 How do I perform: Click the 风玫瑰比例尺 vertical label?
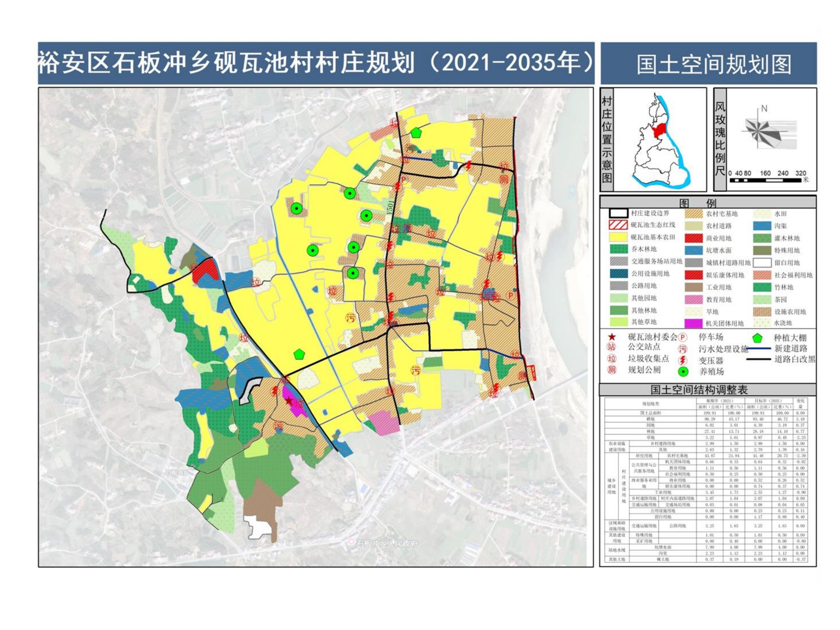pyautogui.click(x=720, y=138)
